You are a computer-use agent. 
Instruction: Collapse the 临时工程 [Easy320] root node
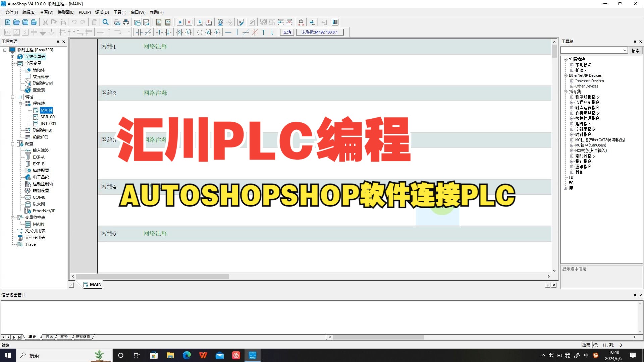point(5,50)
